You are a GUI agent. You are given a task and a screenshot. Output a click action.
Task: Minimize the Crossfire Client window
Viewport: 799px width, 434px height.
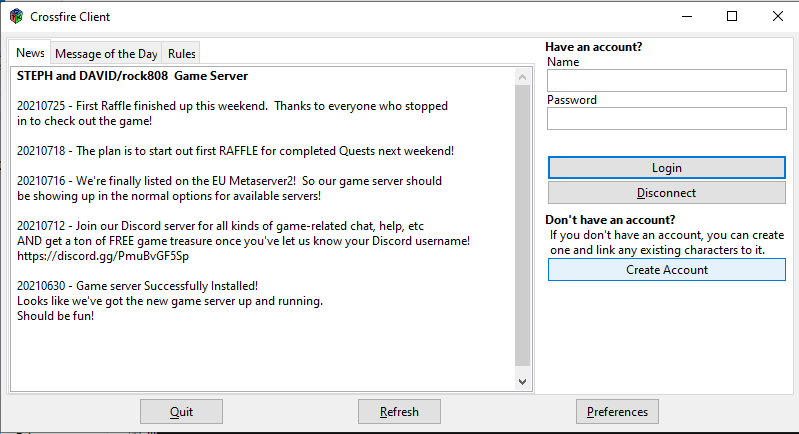(686, 17)
